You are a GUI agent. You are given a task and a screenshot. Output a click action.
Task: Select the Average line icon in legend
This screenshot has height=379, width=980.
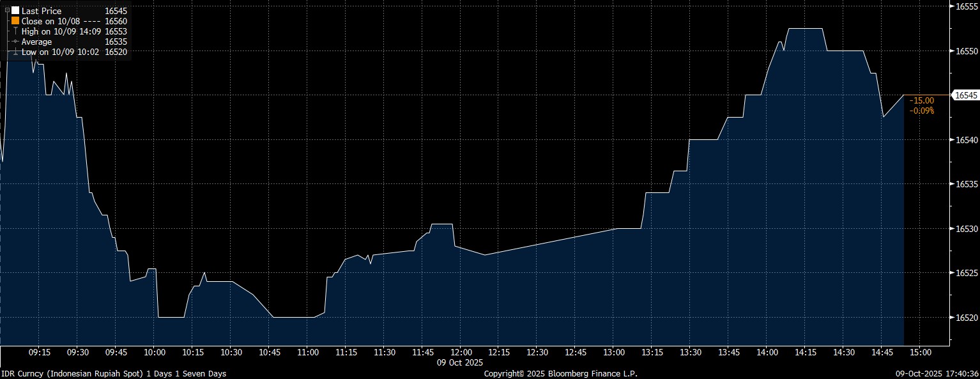(x=15, y=42)
